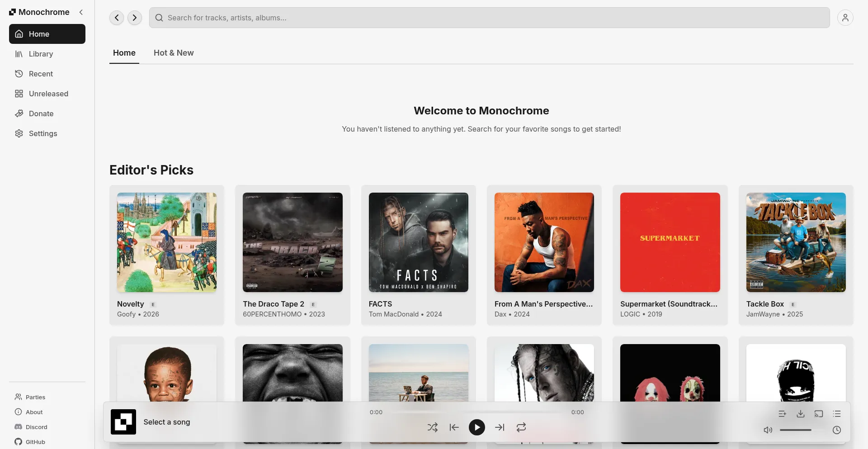Click the Unreleased grid icon

coord(19,94)
